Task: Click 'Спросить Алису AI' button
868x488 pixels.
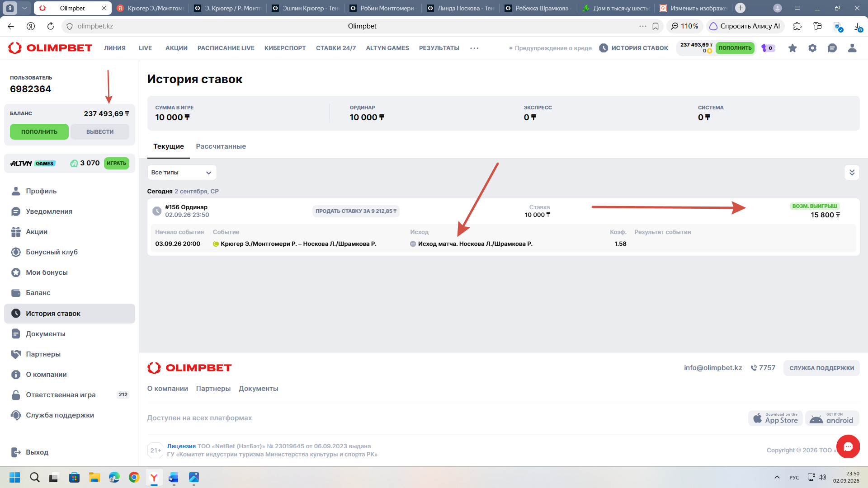Action: [x=745, y=26]
